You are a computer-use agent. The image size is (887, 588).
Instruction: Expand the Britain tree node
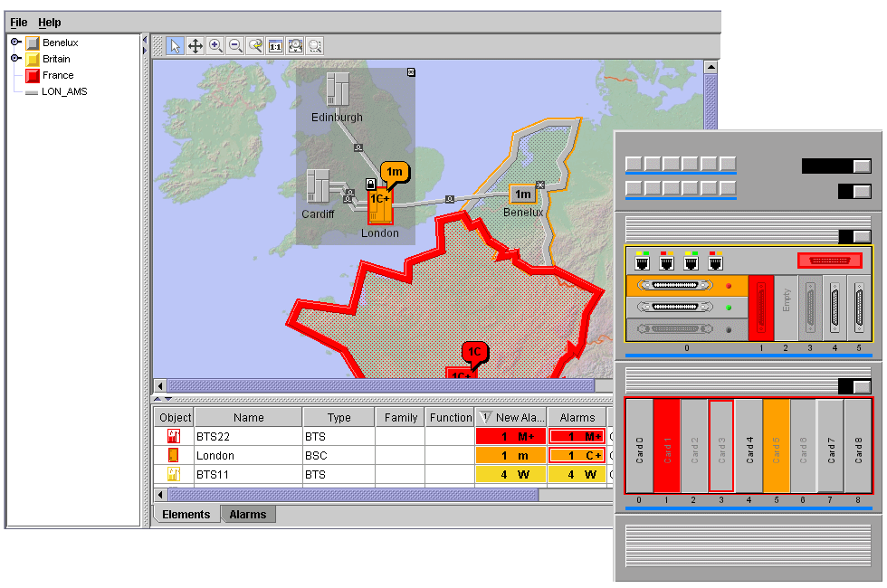pyautogui.click(x=15, y=59)
